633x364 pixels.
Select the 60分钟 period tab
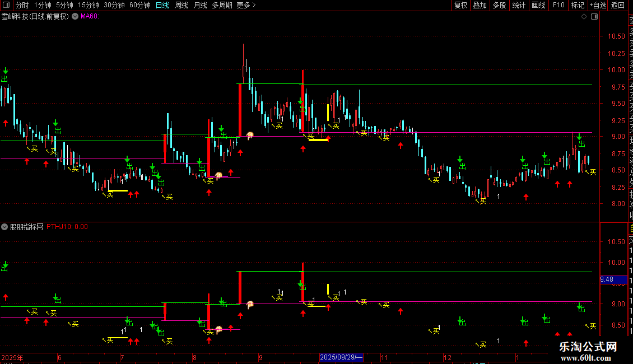click(x=139, y=5)
